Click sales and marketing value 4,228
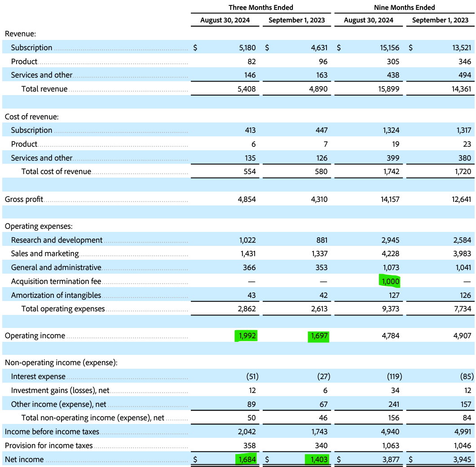 (390, 253)
